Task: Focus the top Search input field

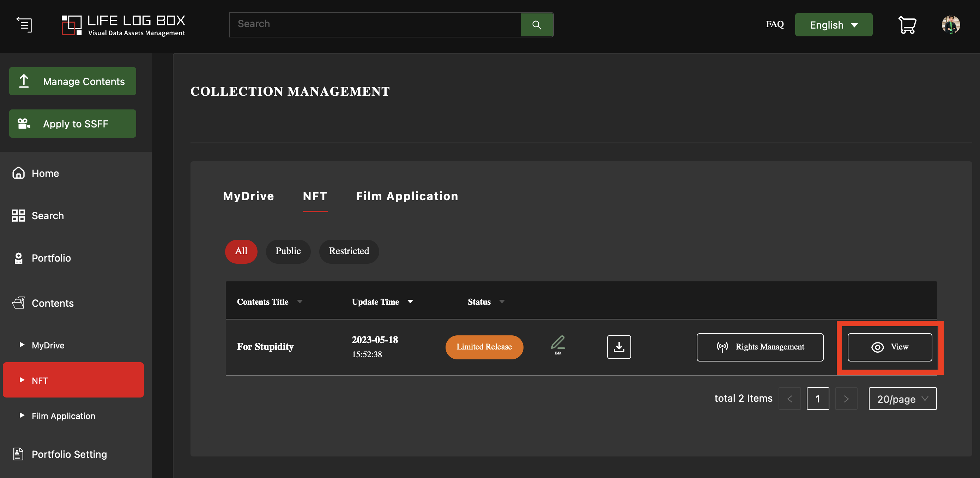Action: click(375, 25)
